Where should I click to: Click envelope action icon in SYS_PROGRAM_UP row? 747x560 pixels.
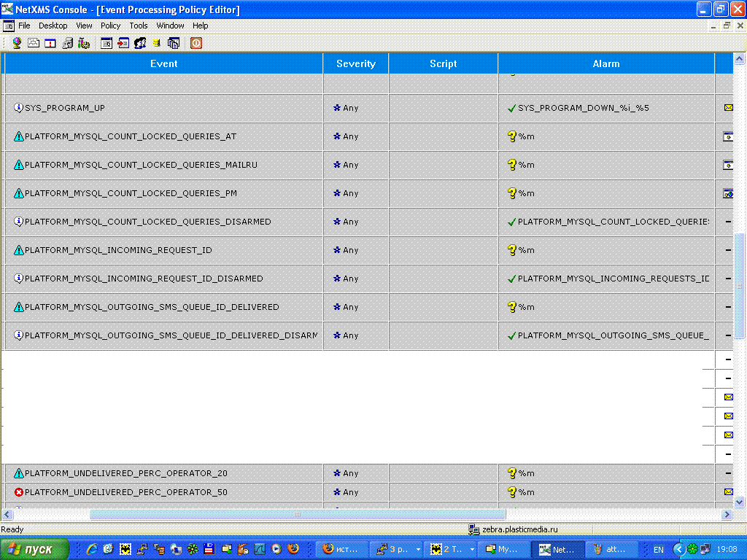727,108
